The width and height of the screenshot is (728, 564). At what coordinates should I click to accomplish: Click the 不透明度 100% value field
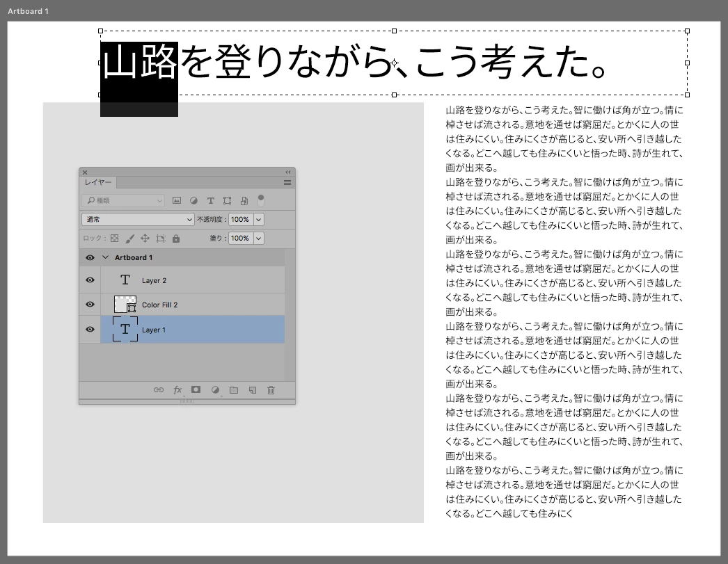(x=241, y=219)
